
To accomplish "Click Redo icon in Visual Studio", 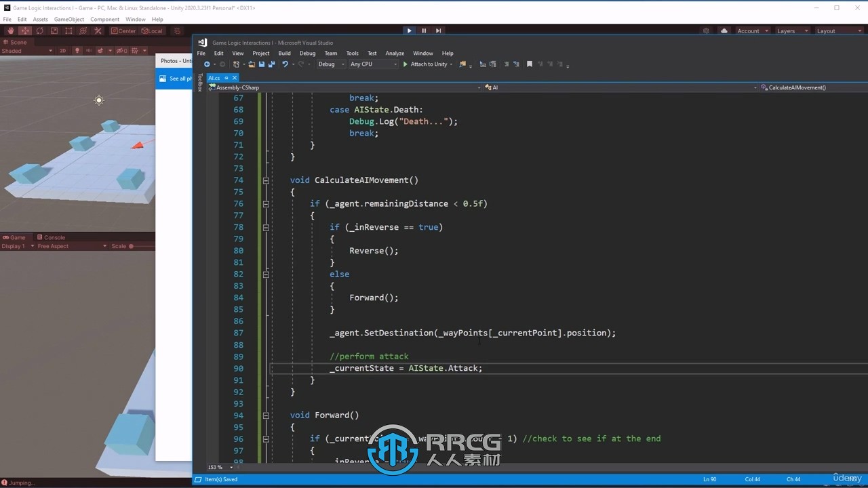I will 300,64.
